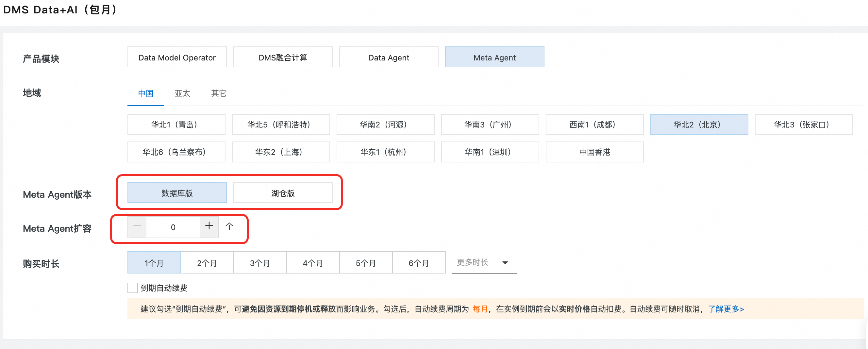Pick region 华南1（深圳）
The image size is (868, 349).
click(490, 152)
